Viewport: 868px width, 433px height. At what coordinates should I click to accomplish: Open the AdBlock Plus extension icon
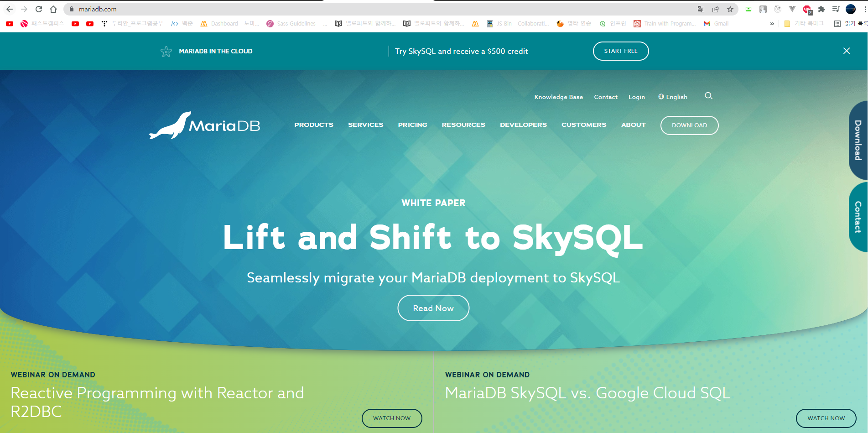tap(807, 10)
